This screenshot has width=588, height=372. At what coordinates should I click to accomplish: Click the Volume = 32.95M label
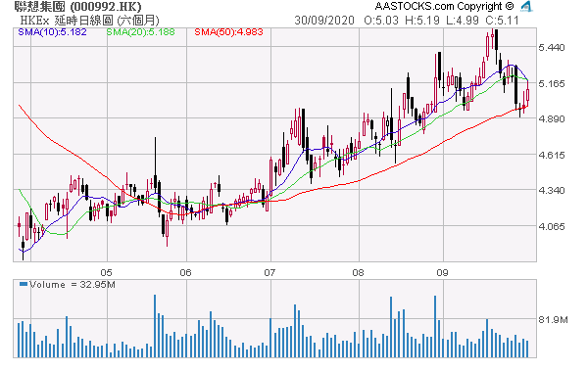tap(72, 285)
